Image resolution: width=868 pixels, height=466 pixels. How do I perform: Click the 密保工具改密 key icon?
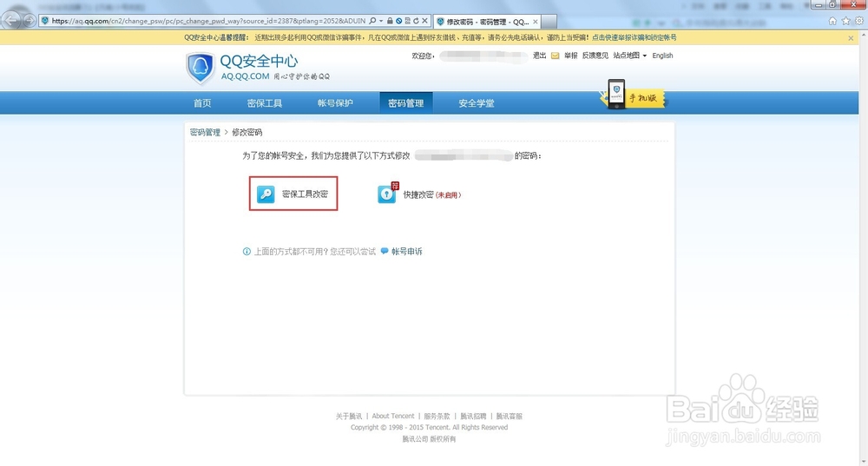click(x=266, y=194)
